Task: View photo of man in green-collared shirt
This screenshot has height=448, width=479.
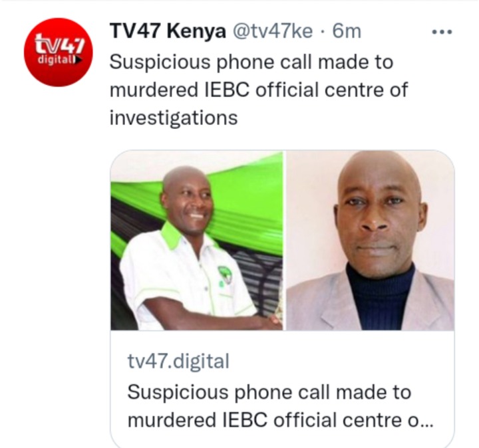Action: (196, 240)
